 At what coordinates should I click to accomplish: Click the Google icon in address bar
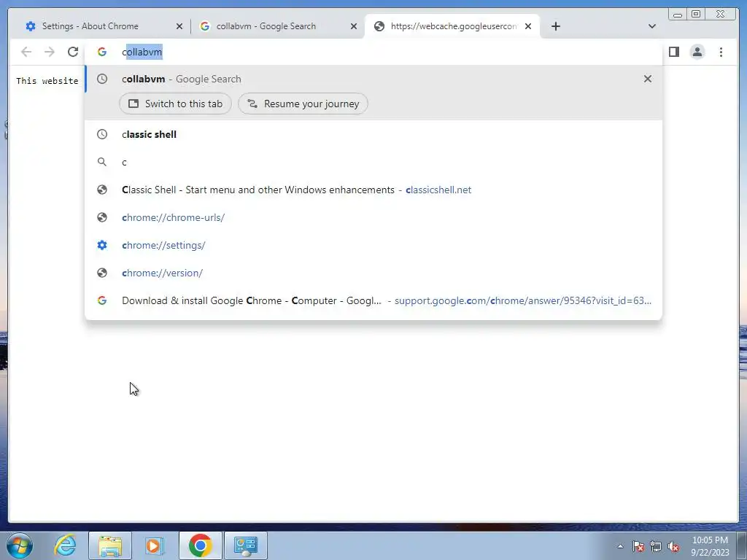click(x=102, y=52)
